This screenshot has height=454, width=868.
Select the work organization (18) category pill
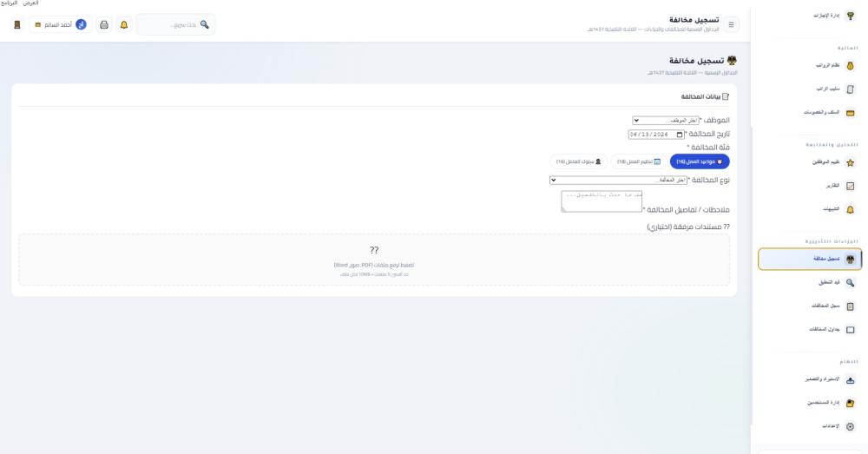pos(639,161)
